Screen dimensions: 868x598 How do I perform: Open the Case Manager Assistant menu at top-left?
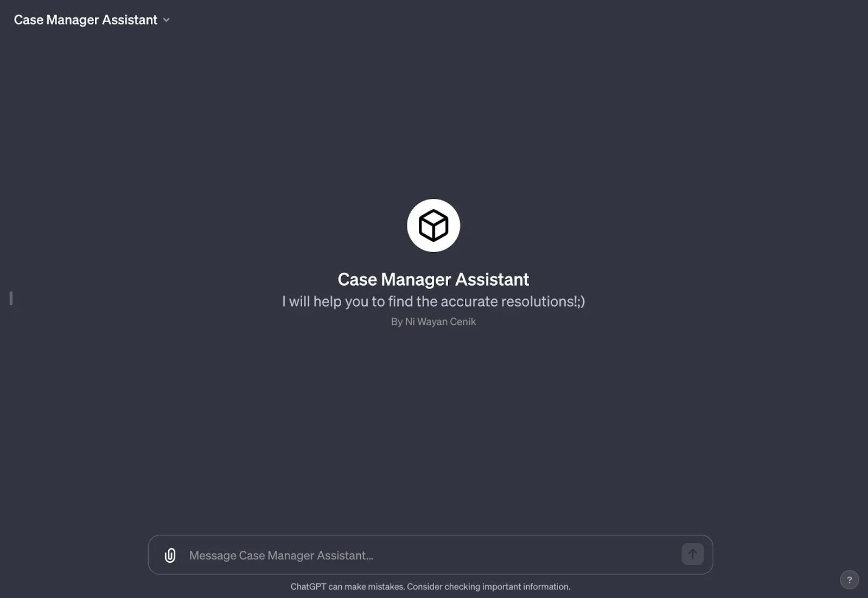tap(92, 20)
